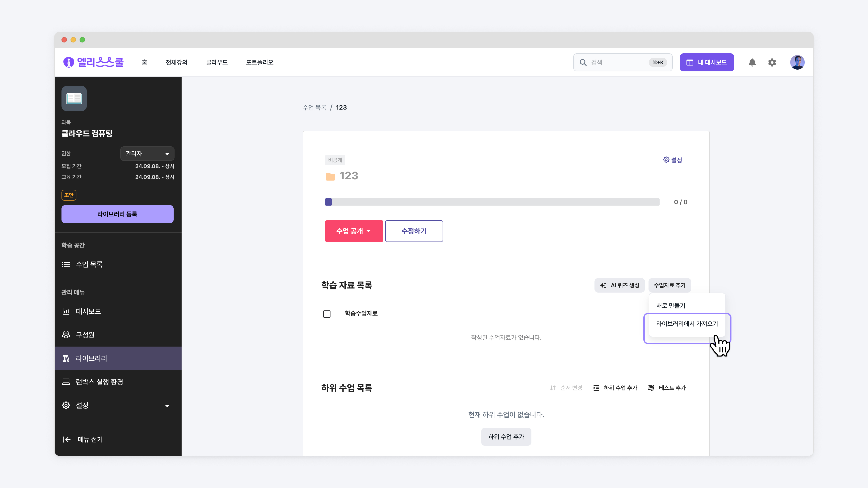
Task: Click the search magnifier icon
Action: tap(583, 62)
